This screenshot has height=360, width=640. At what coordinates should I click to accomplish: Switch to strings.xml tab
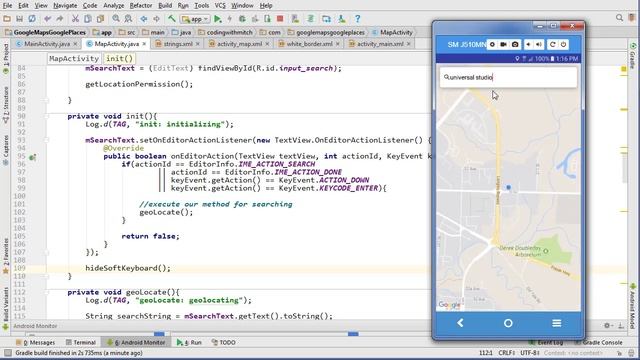(178, 44)
